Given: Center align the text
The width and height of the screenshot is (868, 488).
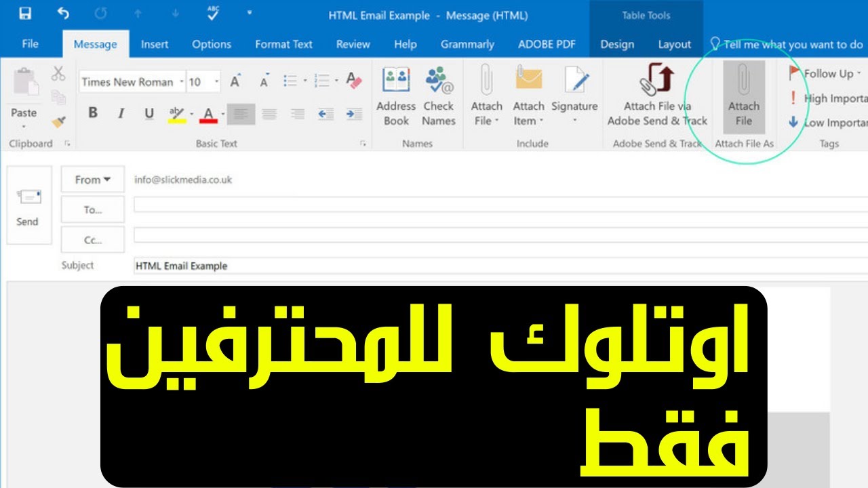Looking at the screenshot, I should click(x=269, y=114).
